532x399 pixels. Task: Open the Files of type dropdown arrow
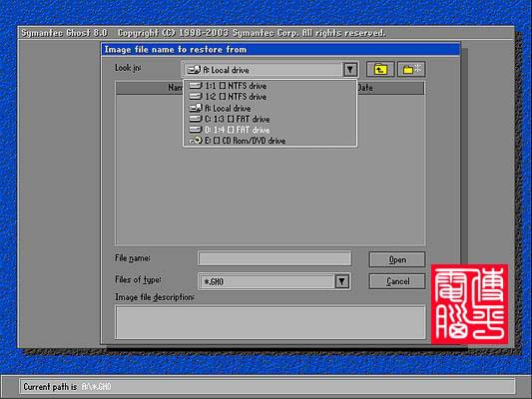pyautogui.click(x=342, y=281)
